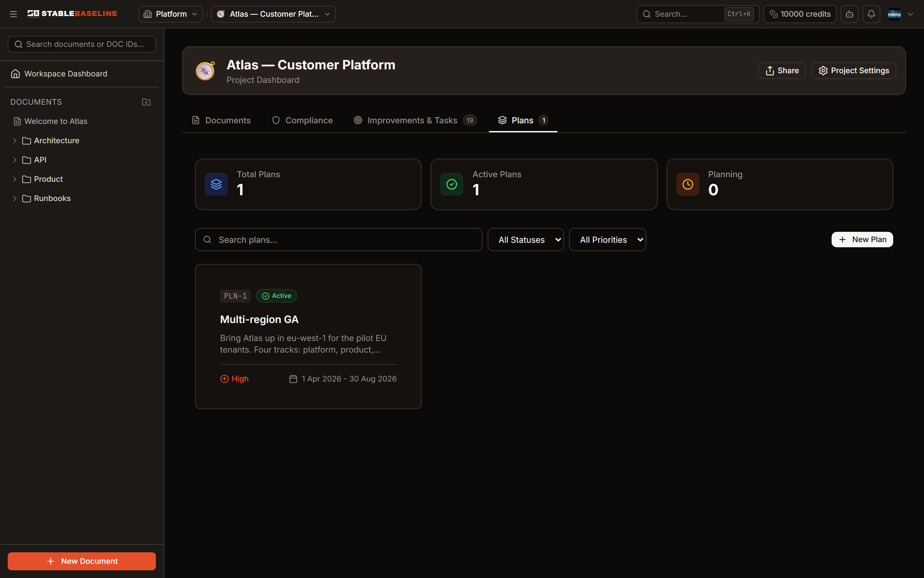924x578 pixels.
Task: Click the Planning clock icon
Action: point(688,184)
